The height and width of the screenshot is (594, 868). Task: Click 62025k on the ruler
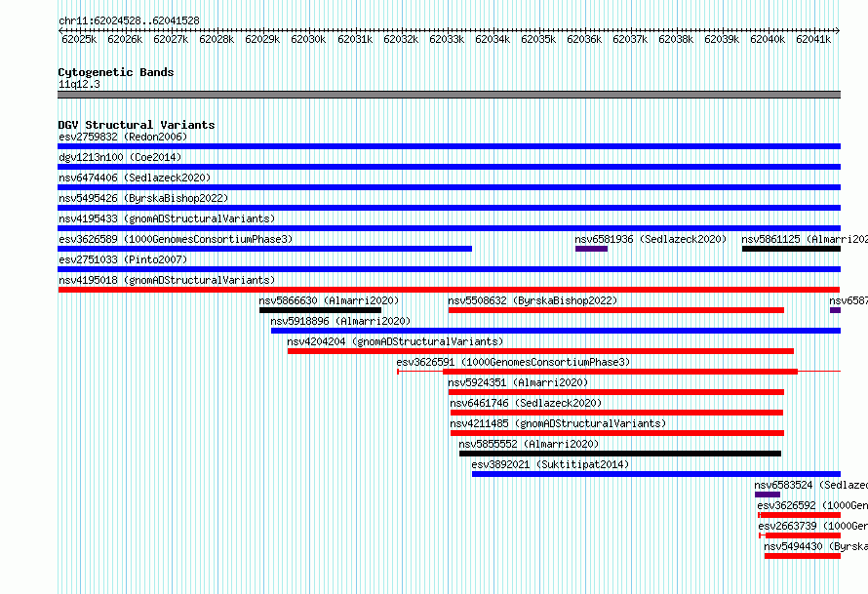point(79,39)
